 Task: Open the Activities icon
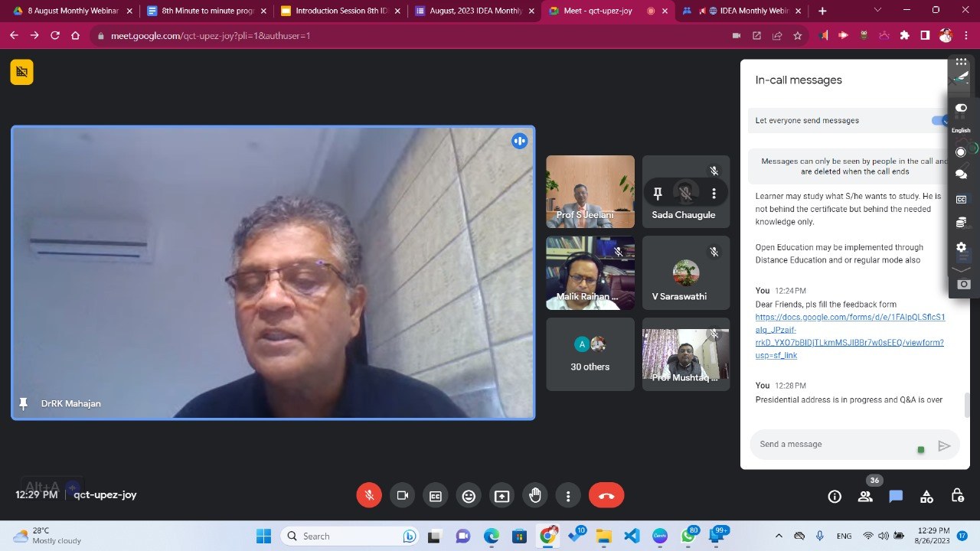click(x=926, y=497)
